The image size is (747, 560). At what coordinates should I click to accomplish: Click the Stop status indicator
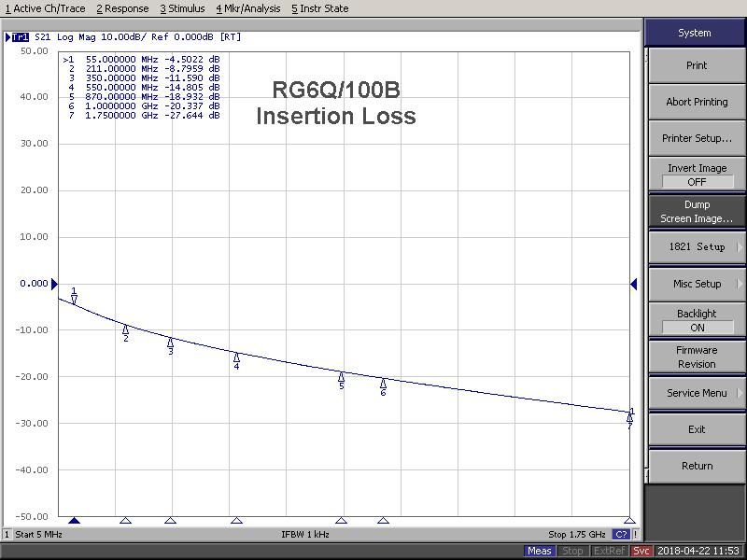(x=572, y=551)
